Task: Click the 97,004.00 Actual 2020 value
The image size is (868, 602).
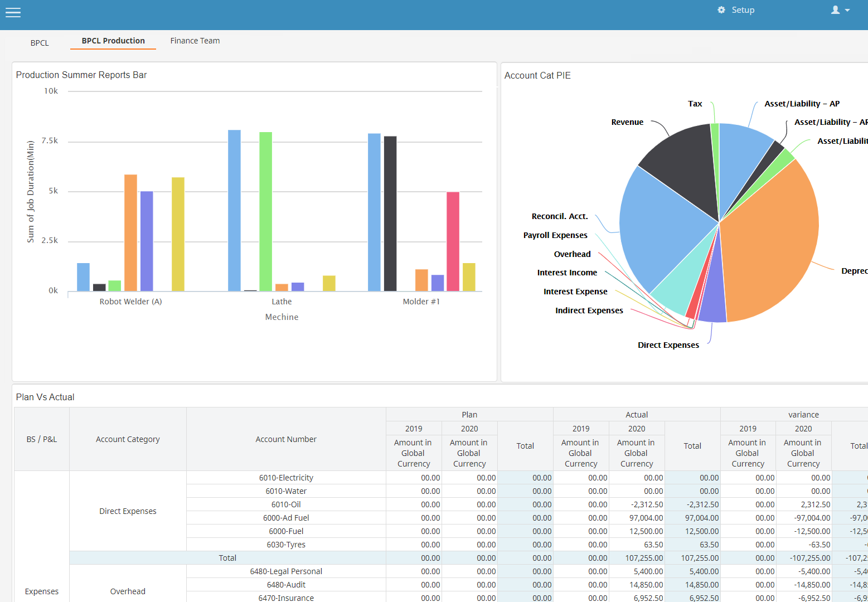Action: [x=637, y=518]
